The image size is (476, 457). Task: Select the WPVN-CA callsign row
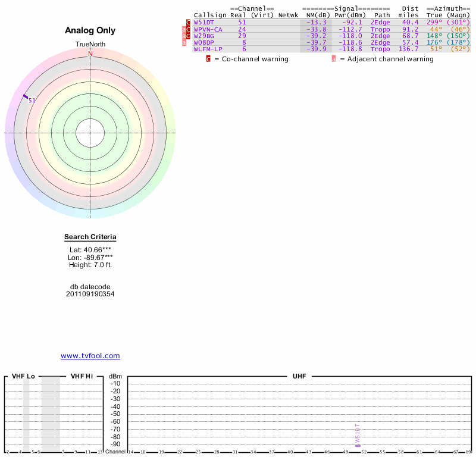208,29
